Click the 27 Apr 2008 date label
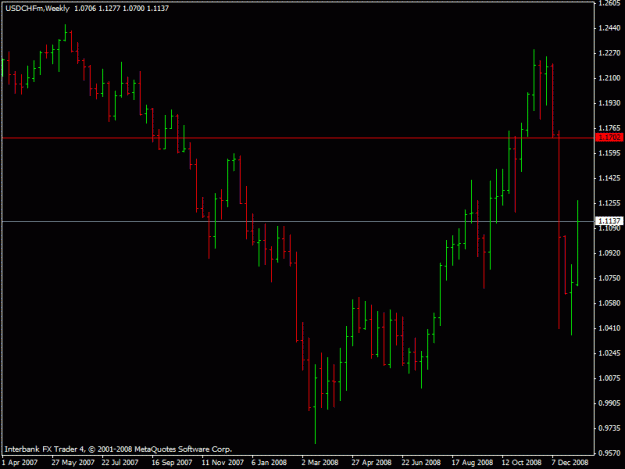This screenshot has width=625, height=469. tap(371, 462)
